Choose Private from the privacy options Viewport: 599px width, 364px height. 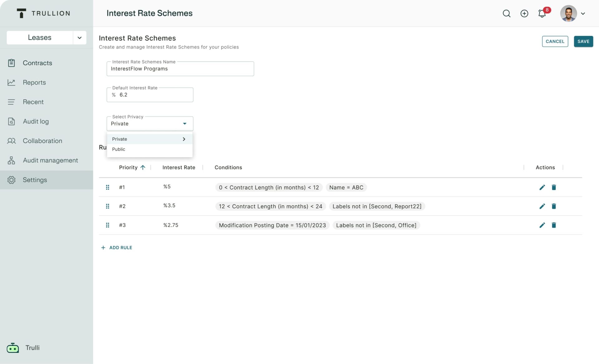point(150,139)
